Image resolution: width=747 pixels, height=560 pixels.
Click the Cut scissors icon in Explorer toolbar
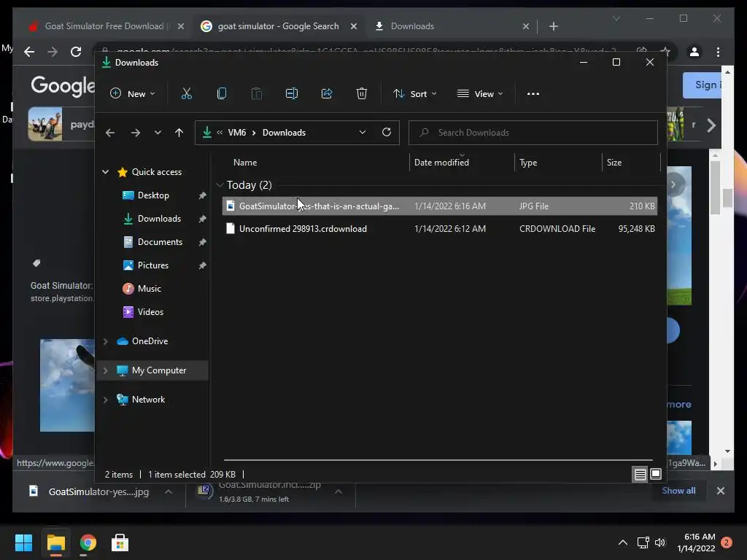coord(186,94)
